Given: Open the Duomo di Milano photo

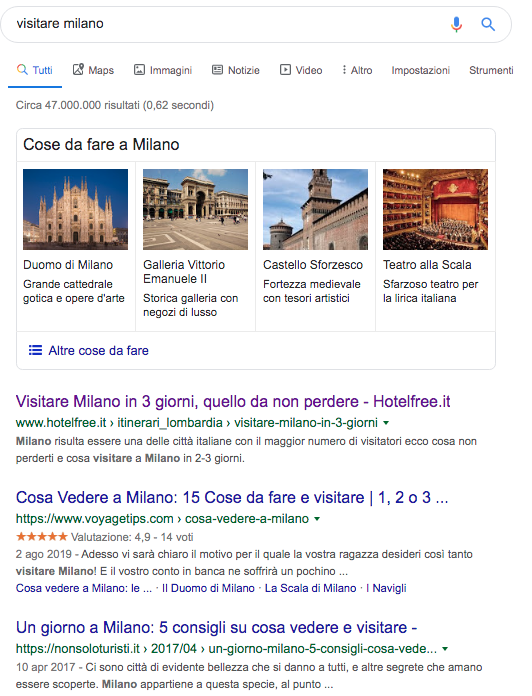Looking at the screenshot, I should point(75,209).
